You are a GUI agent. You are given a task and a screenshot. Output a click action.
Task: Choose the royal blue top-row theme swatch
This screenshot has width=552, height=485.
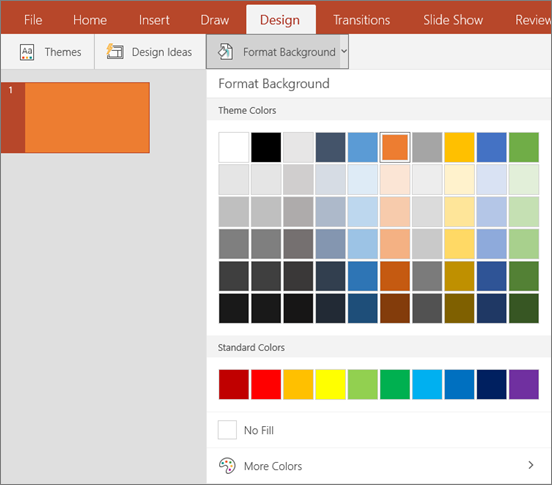coord(491,147)
